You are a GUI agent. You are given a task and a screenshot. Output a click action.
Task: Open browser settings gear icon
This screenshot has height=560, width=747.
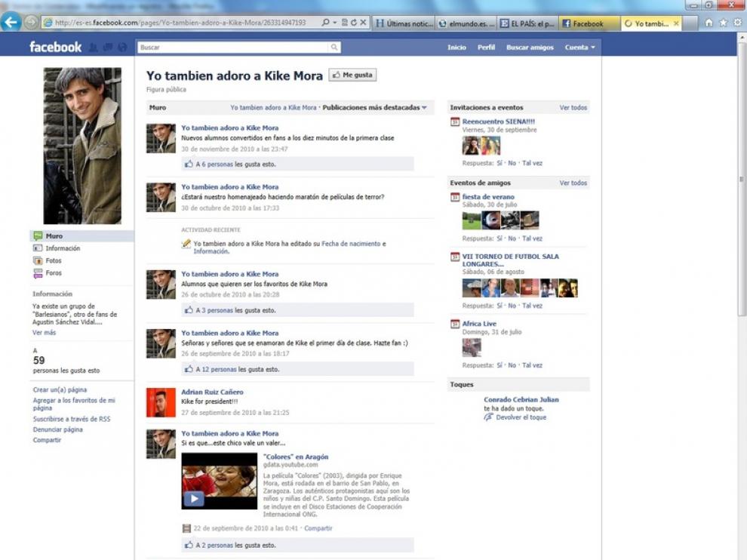(x=736, y=23)
